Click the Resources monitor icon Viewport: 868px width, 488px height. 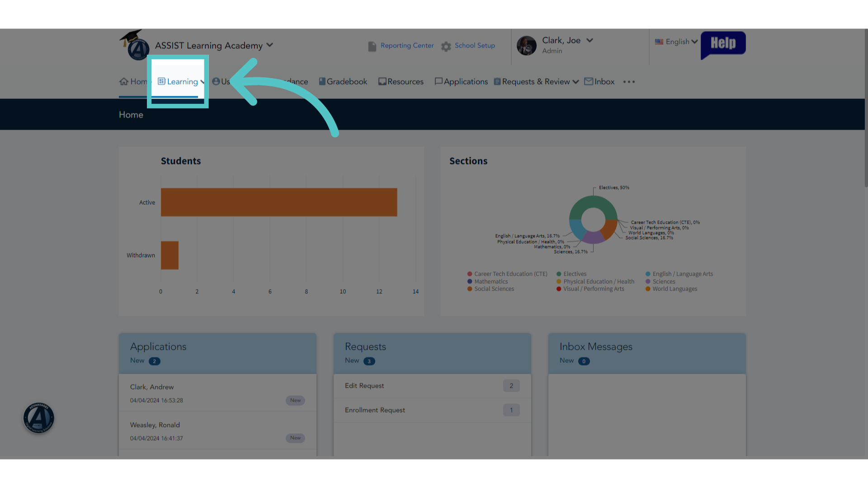382,81
